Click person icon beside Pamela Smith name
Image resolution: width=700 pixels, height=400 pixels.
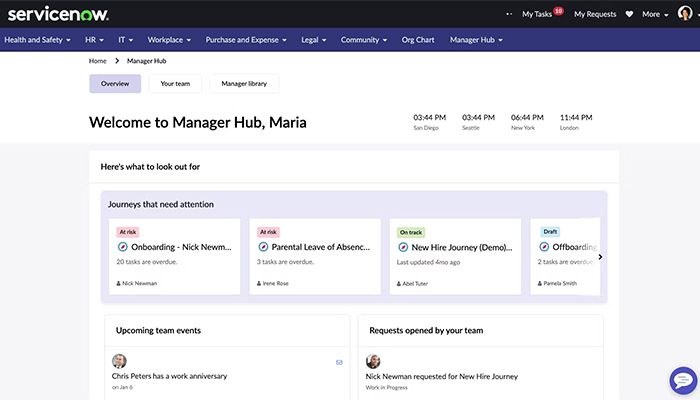(x=540, y=283)
